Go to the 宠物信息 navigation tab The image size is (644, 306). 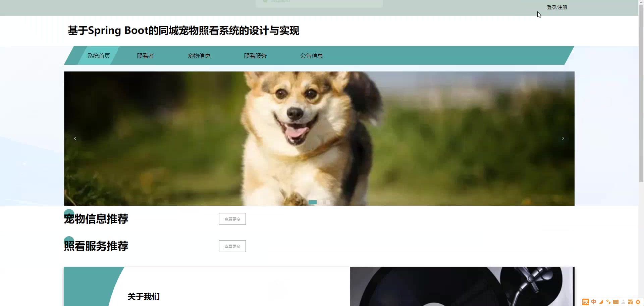pos(199,56)
